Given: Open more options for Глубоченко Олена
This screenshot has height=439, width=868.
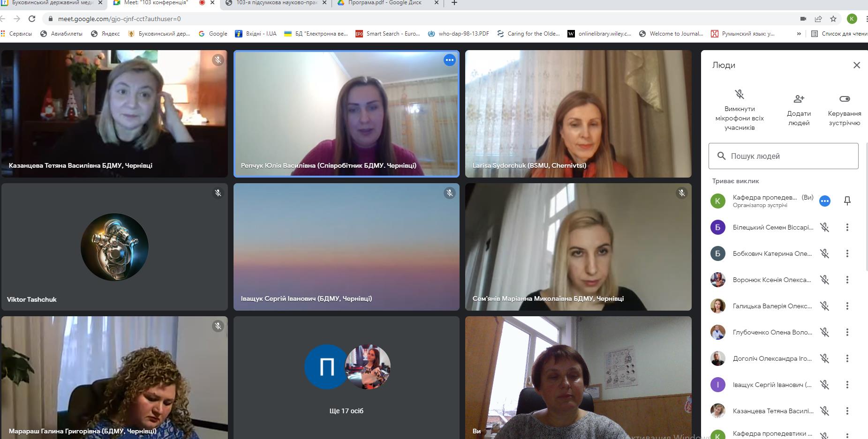Looking at the screenshot, I should (847, 332).
